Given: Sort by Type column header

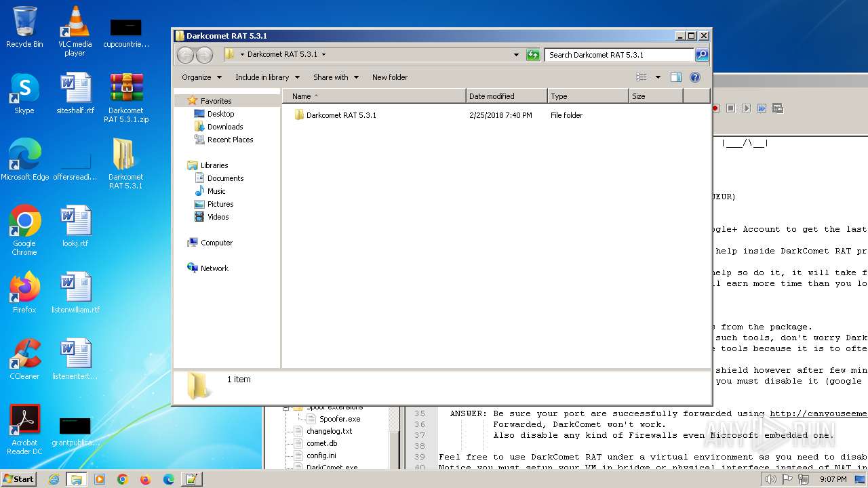Looking at the screenshot, I should coord(588,96).
